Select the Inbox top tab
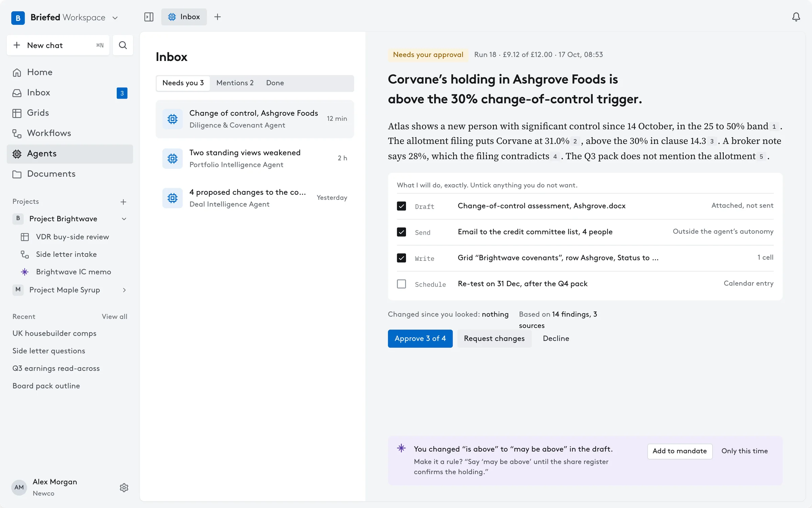 pyautogui.click(x=184, y=17)
